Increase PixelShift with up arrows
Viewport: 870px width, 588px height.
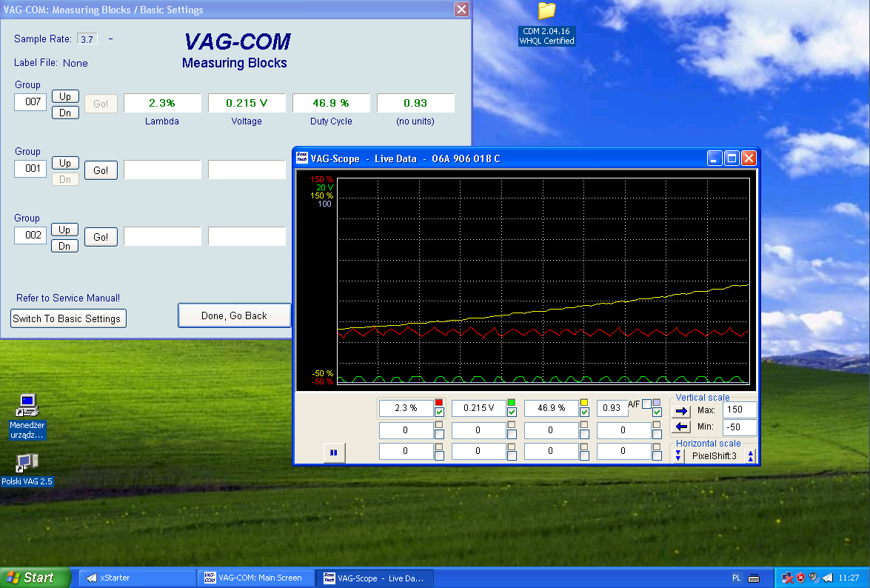click(x=751, y=456)
